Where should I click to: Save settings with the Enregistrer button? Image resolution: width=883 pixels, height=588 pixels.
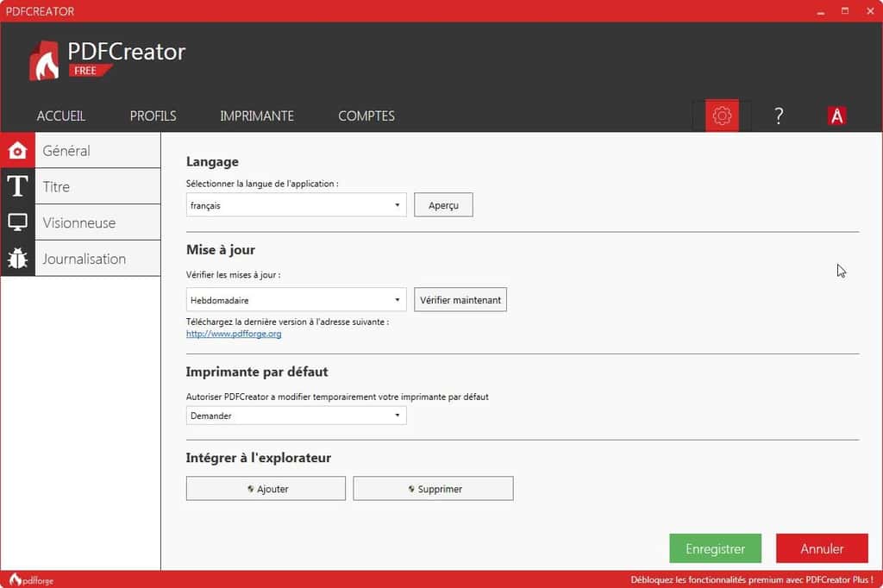(716, 548)
